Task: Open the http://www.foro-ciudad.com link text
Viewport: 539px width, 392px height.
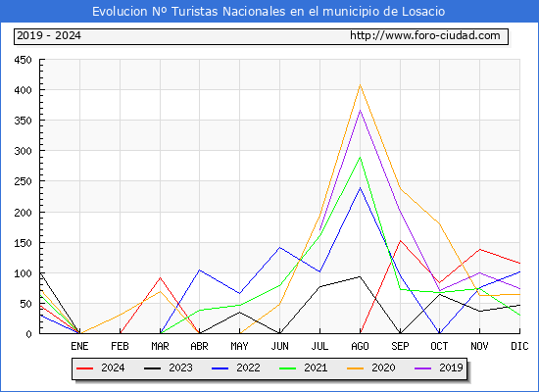Action: pos(425,35)
